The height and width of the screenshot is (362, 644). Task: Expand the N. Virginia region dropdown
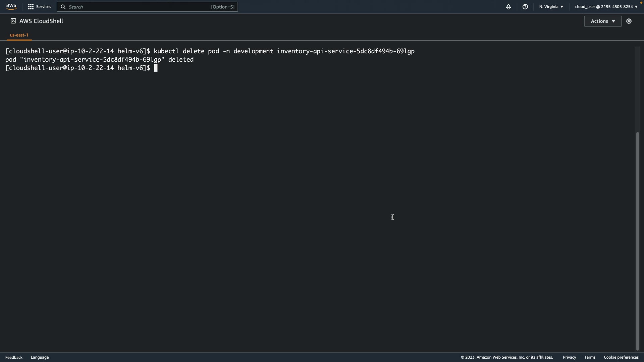551,7
